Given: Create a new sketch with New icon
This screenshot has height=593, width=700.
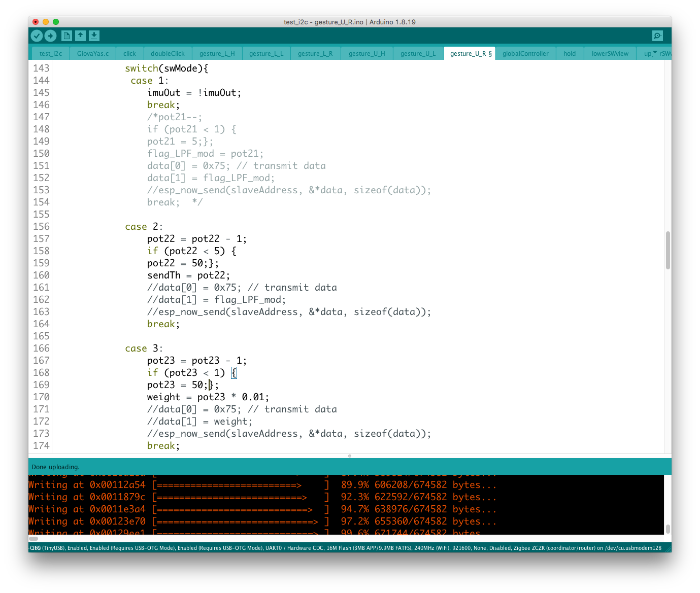Looking at the screenshot, I should (66, 36).
